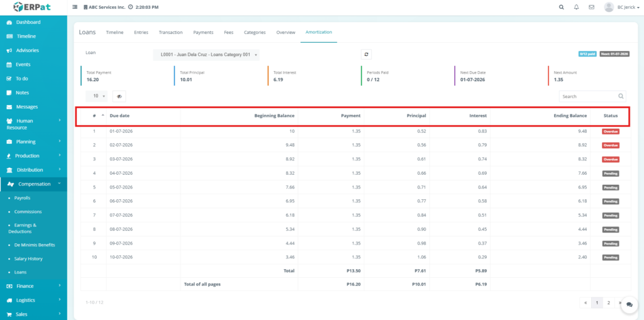644x320 pixels.
Task: Expand the BC Jerick user menu
Action: click(621, 7)
